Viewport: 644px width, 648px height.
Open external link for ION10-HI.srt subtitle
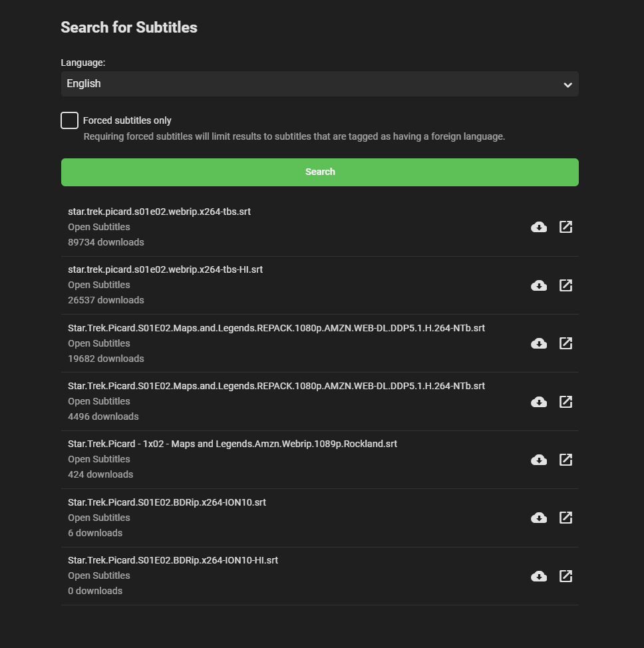(x=565, y=576)
